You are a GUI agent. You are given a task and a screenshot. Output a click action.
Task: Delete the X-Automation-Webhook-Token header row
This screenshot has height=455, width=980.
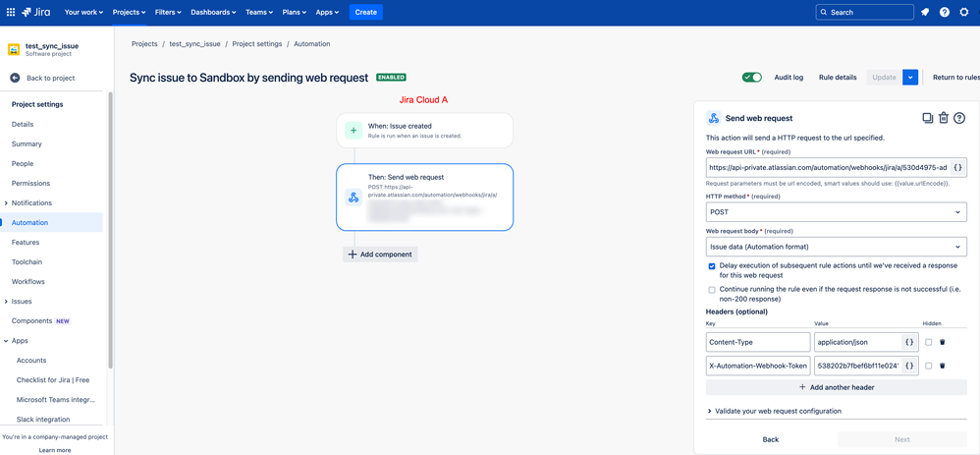click(943, 366)
